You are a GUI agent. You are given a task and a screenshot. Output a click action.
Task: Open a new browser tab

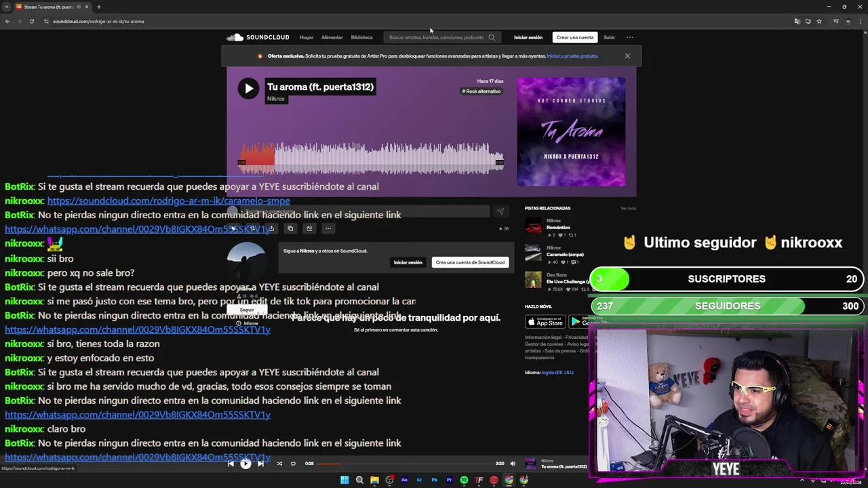(x=98, y=7)
